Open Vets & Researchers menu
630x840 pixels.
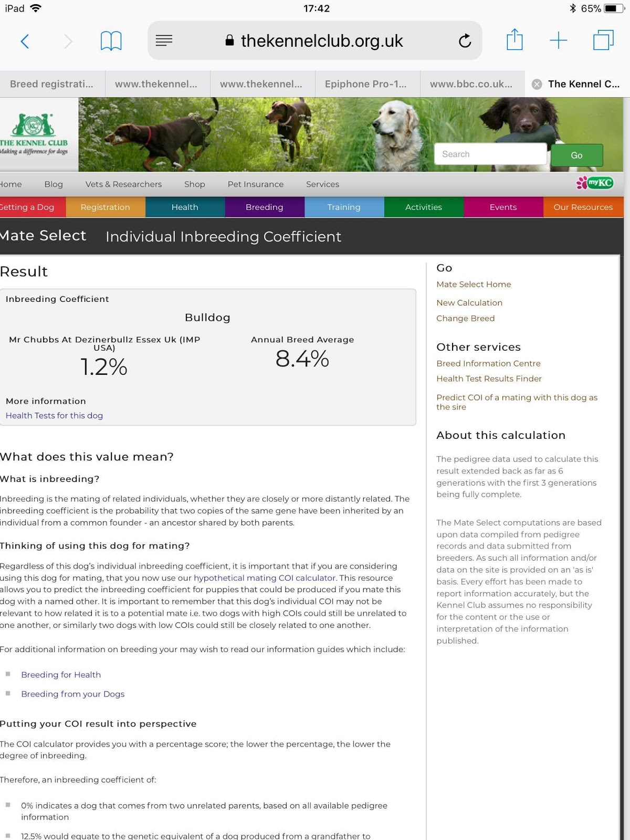[x=123, y=184]
